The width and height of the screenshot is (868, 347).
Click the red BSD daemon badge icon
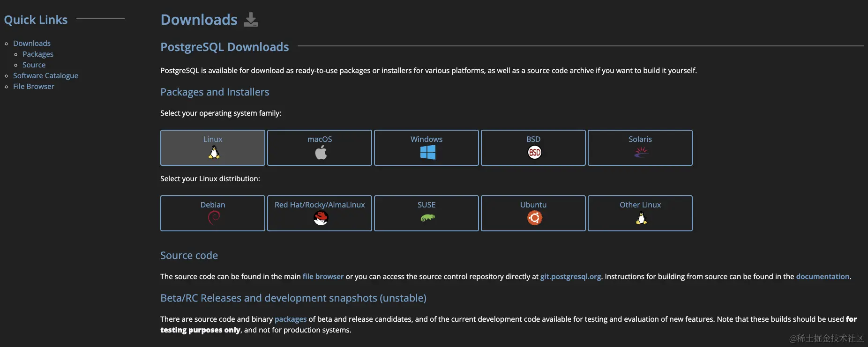(534, 152)
